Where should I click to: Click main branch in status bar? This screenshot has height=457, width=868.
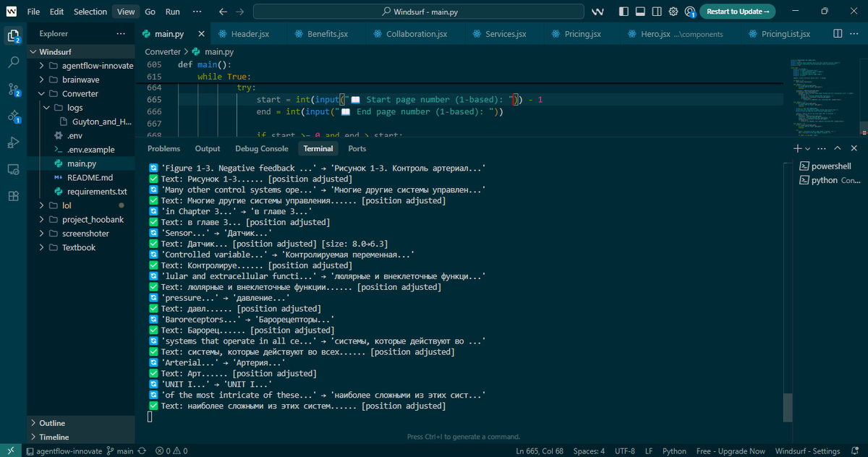(120, 450)
